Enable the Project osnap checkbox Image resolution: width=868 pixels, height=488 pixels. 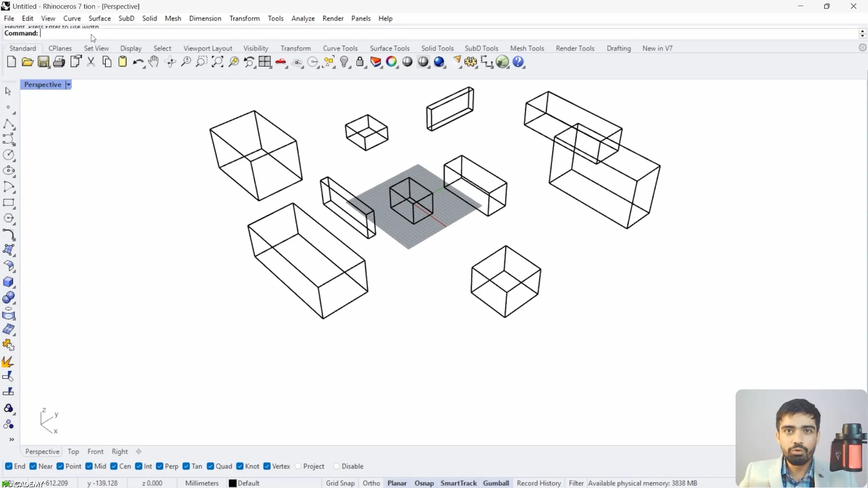[298, 466]
